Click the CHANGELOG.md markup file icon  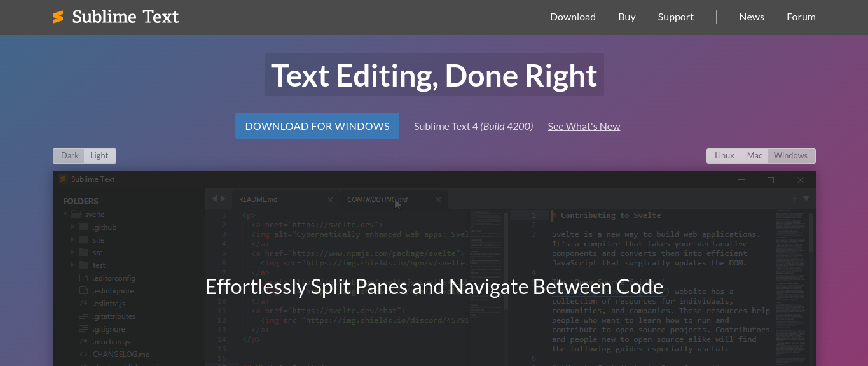pyautogui.click(x=83, y=355)
